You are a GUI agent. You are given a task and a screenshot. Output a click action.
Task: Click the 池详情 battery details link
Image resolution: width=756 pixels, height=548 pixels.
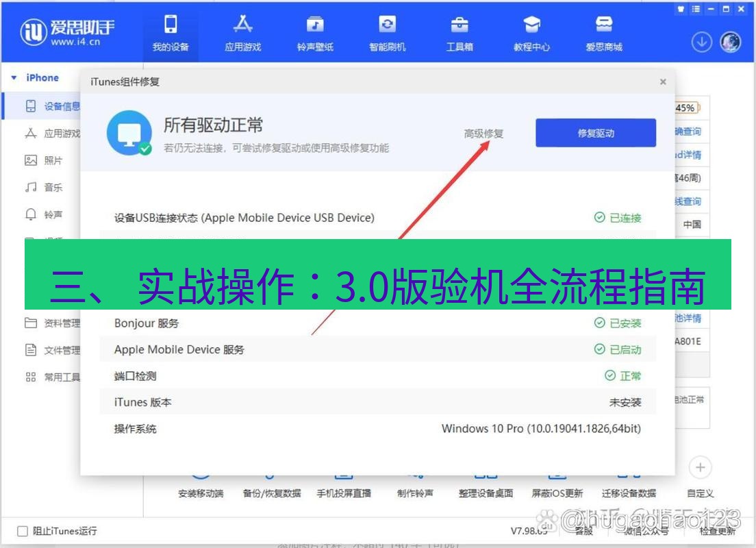pos(688,319)
